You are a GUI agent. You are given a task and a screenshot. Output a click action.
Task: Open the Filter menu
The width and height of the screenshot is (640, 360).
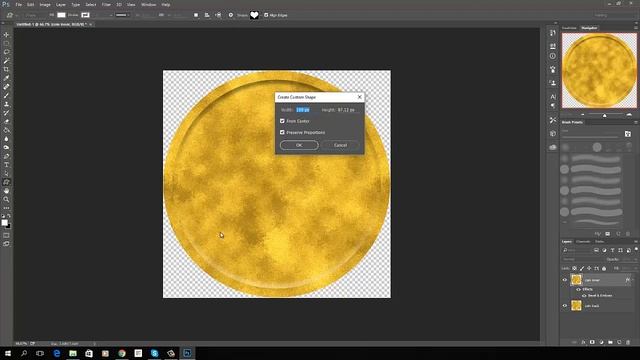coord(106,4)
